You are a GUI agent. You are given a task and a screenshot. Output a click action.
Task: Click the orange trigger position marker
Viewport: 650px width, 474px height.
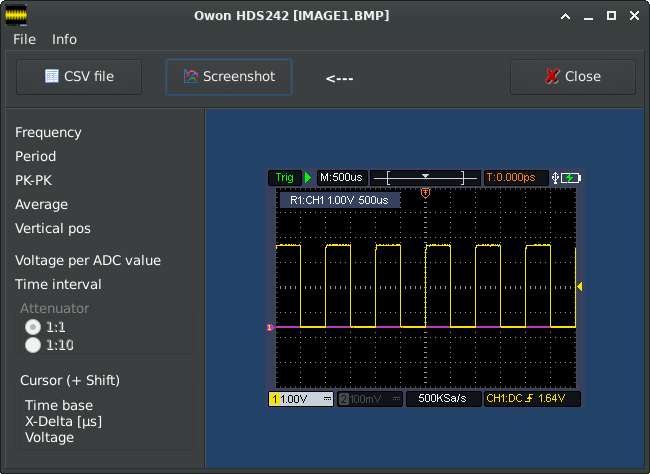pyautogui.click(x=425, y=193)
